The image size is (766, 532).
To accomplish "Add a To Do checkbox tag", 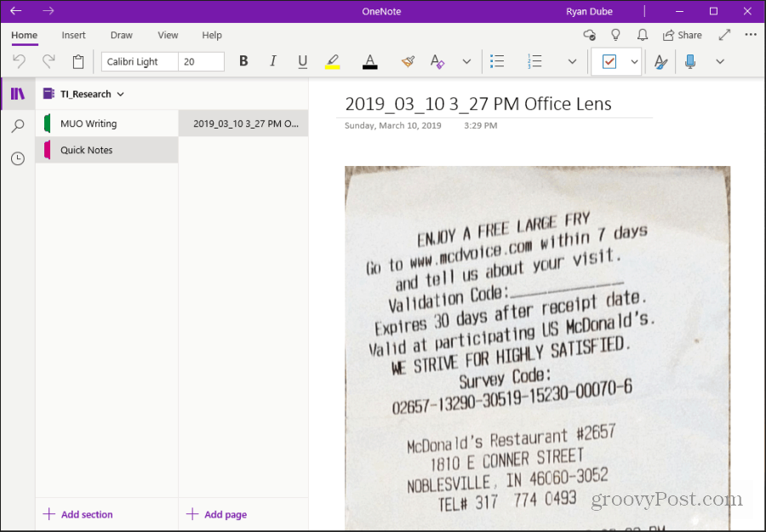I will (x=609, y=61).
